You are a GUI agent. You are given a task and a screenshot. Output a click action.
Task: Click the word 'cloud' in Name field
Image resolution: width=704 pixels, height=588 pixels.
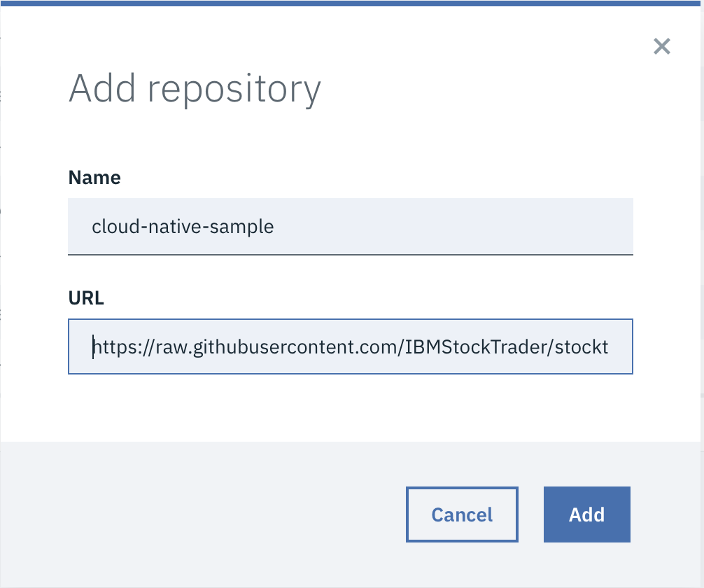[x=116, y=227]
